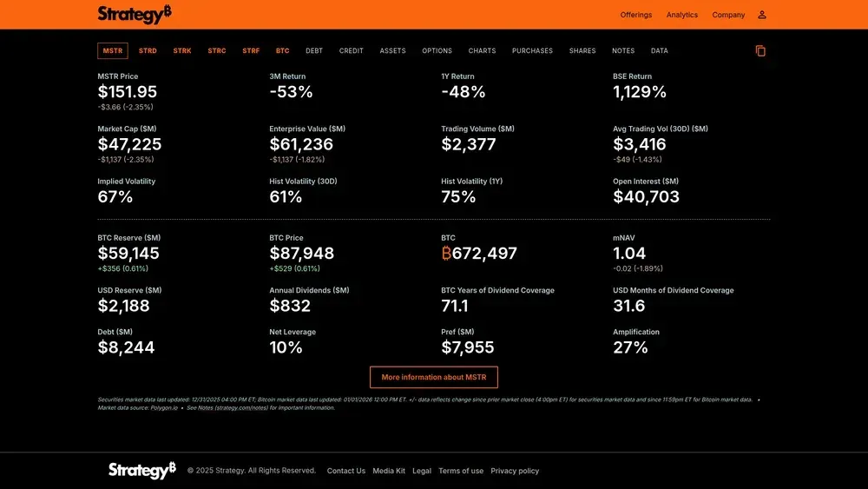Click the Strategy logo in footer

click(141, 470)
